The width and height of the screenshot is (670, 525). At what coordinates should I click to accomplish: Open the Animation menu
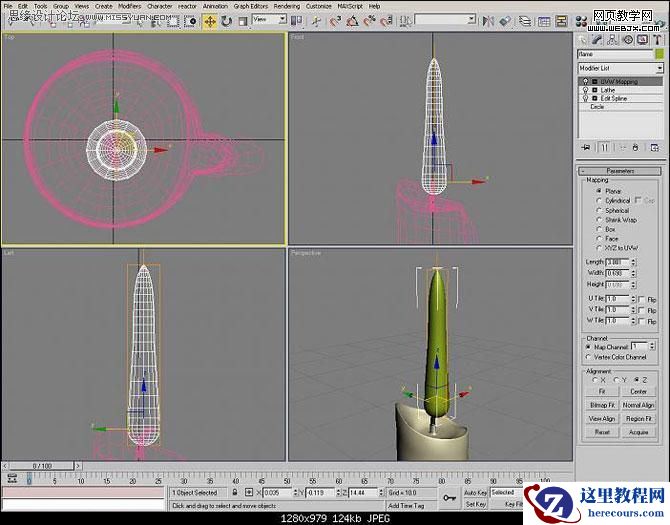tap(215, 6)
